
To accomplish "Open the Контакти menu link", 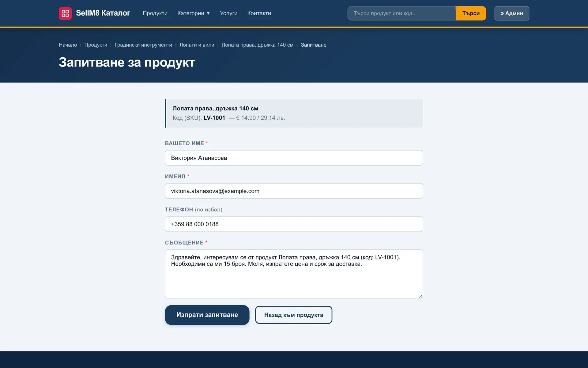I will [x=259, y=13].
